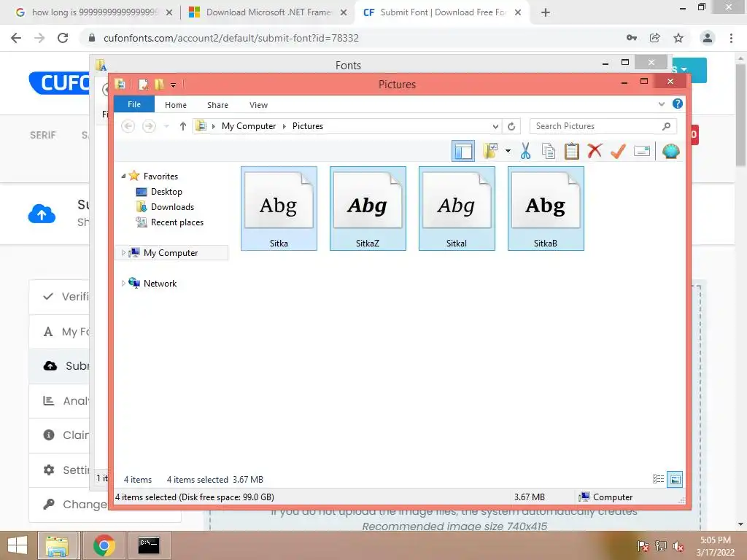Cut the selection with the scissors icon
The width and height of the screenshot is (747, 560).
pyautogui.click(x=525, y=151)
